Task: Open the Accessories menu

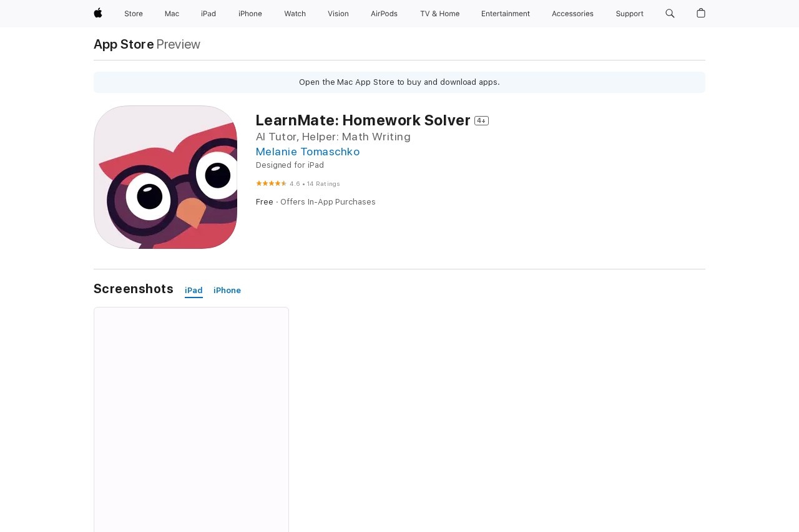Action: pos(572,14)
